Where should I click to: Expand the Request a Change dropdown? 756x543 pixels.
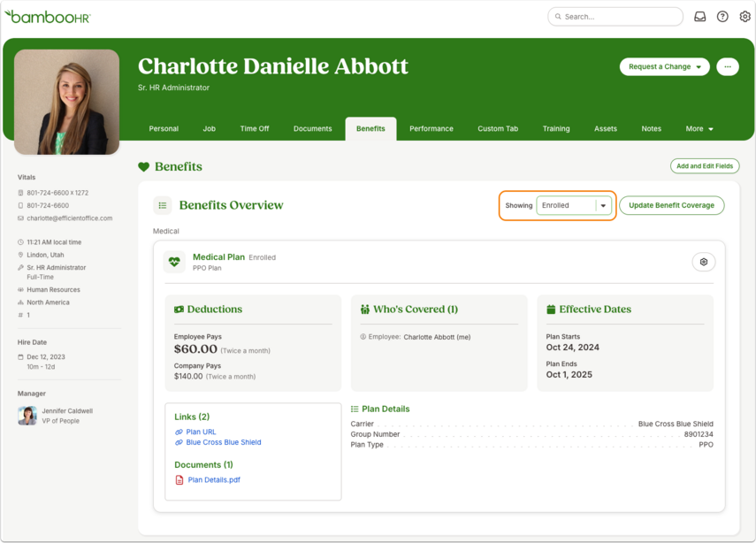tap(664, 66)
